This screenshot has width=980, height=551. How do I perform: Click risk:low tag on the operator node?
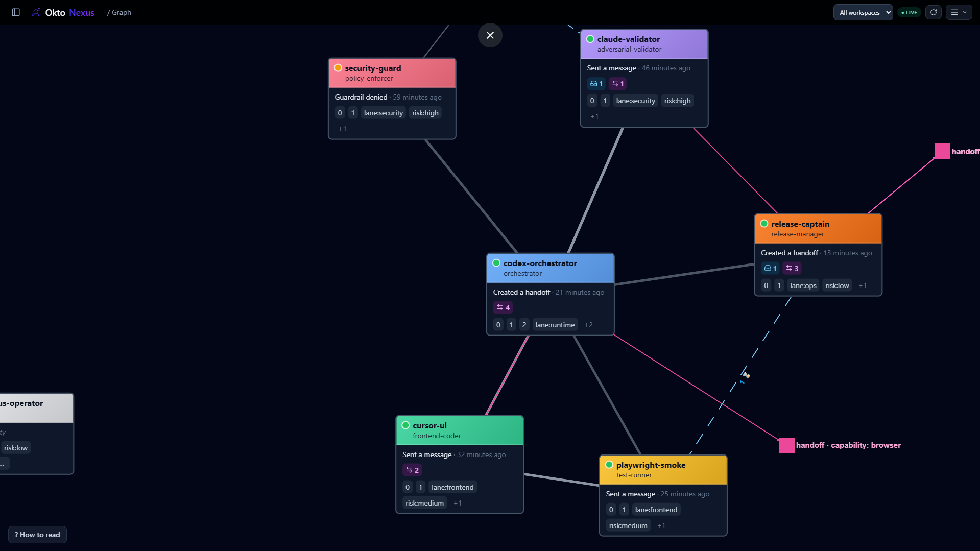(x=16, y=448)
